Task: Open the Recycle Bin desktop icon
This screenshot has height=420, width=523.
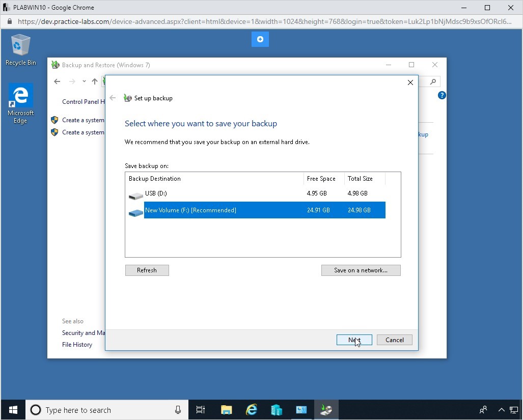Action: 21,50
